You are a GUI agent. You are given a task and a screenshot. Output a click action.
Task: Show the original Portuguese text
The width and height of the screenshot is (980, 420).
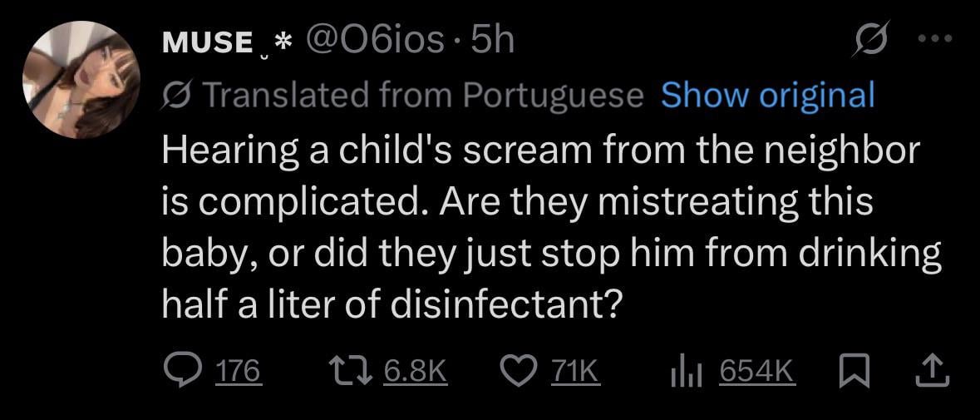pos(767,96)
